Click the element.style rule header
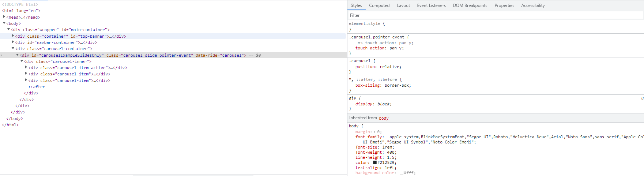Screen dimensions: 644x176 (367, 23)
